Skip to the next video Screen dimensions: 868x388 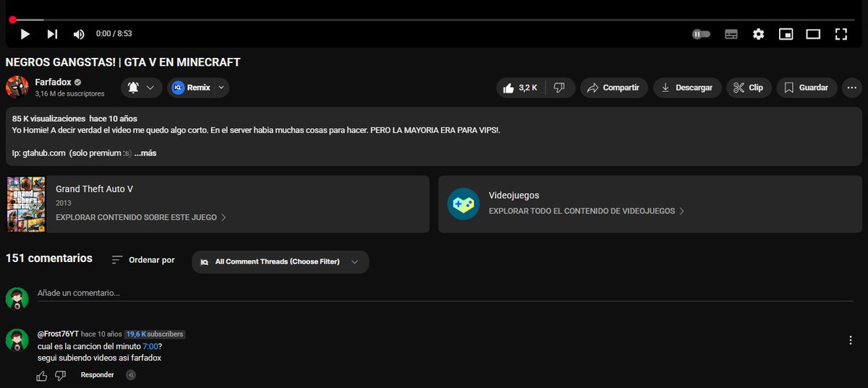pos(52,34)
